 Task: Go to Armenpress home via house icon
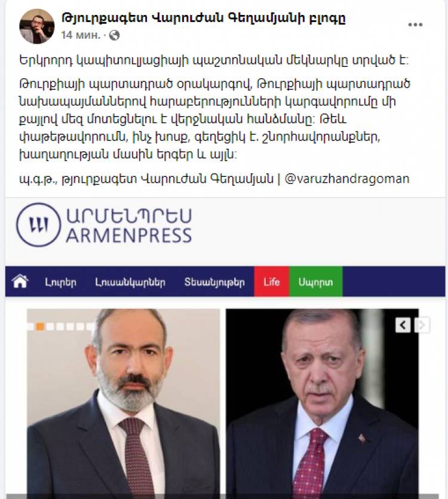[20, 281]
